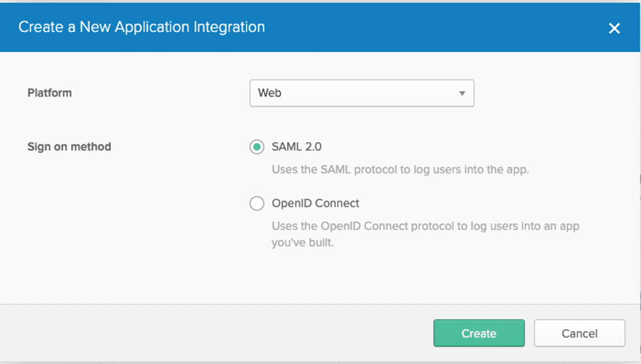Click the Platform field label
The image size is (641, 364).
49,93
